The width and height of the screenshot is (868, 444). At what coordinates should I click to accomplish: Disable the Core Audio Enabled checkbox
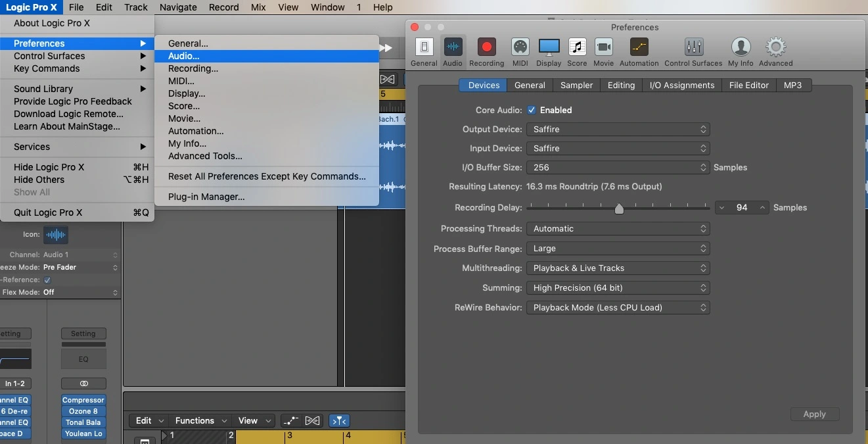tap(532, 110)
